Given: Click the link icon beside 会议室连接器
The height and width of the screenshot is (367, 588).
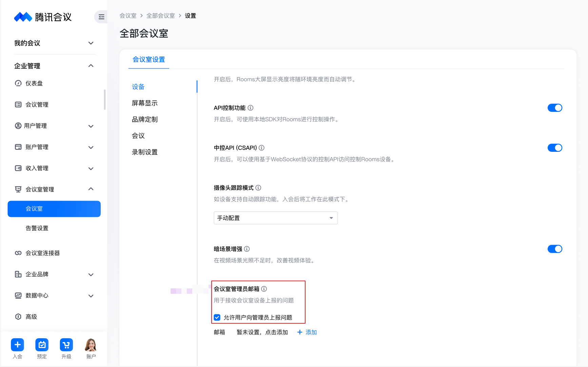Looking at the screenshot, I should (x=18, y=253).
